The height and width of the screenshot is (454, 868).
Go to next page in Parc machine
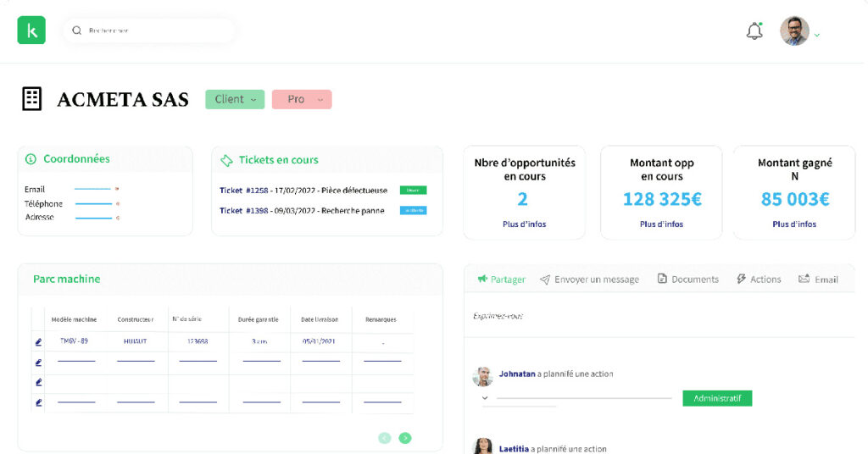[405, 438]
